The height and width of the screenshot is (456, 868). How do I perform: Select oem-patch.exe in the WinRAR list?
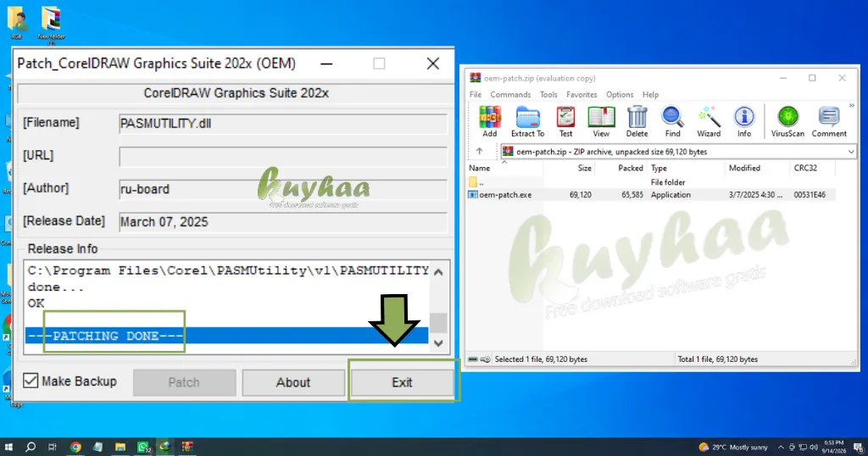[x=651, y=195]
